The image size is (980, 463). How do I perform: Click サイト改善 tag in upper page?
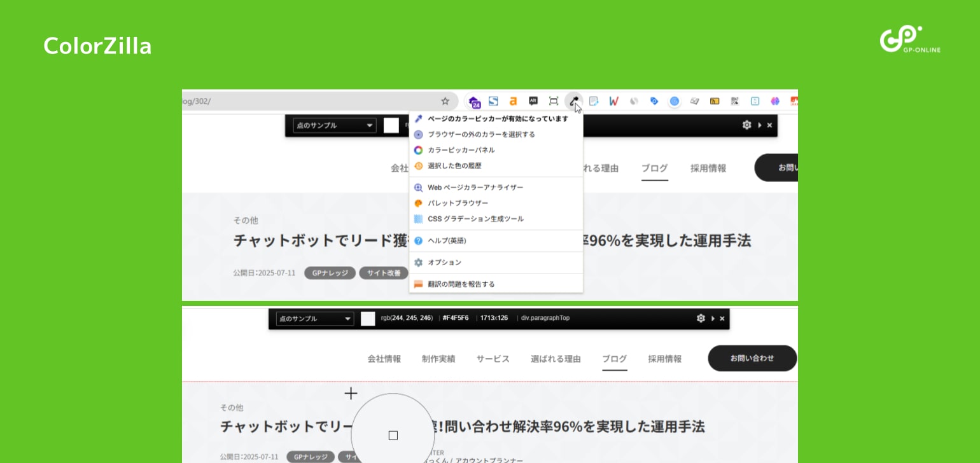click(384, 273)
